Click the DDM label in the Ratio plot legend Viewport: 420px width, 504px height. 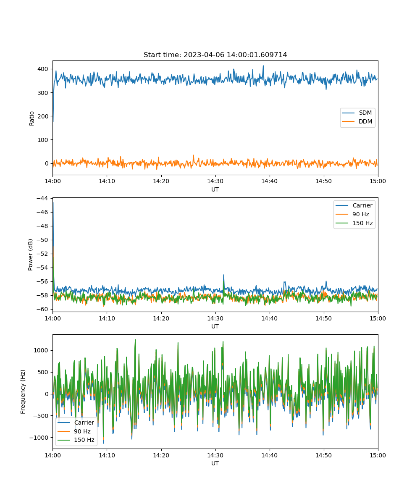pyautogui.click(x=365, y=122)
